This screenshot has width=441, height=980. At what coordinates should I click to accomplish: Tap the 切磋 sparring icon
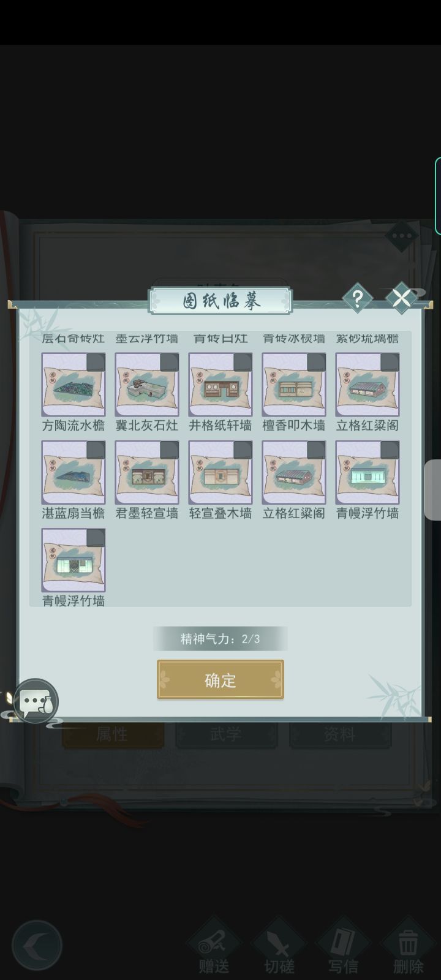pos(279,946)
